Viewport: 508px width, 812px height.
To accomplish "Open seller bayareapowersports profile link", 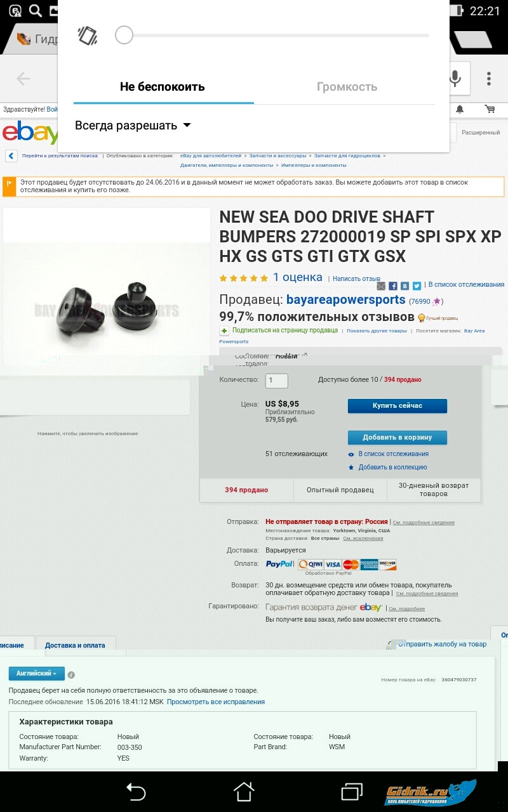I will pyautogui.click(x=345, y=299).
